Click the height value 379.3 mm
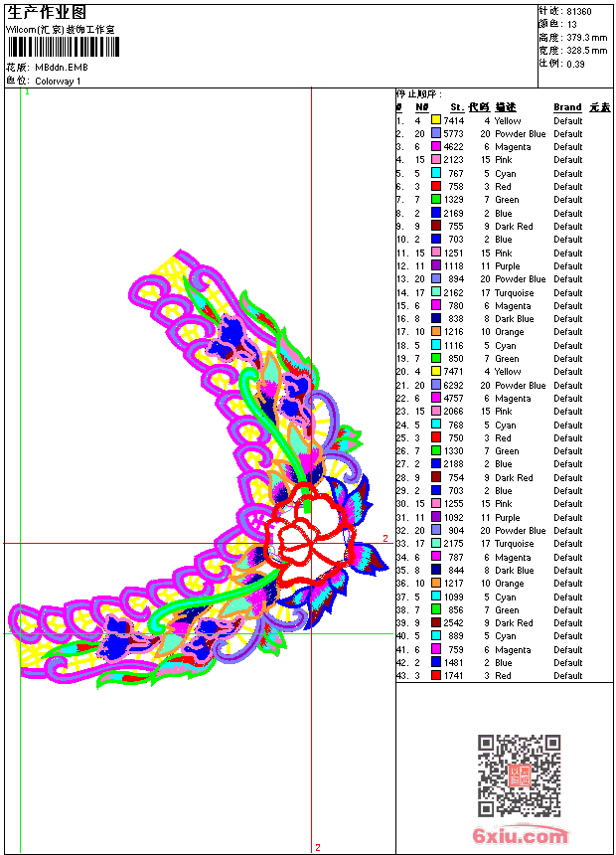This screenshot has width=616, height=855. pos(586,38)
